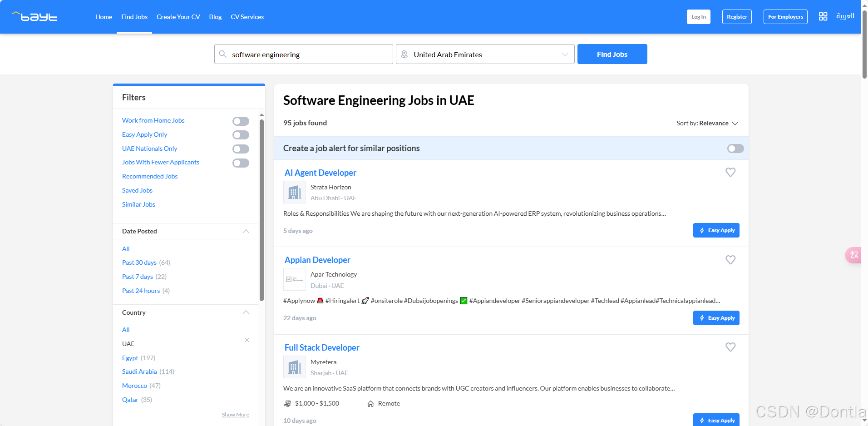The height and width of the screenshot is (426, 868).
Task: Open Create Your CV page
Action: (x=178, y=17)
